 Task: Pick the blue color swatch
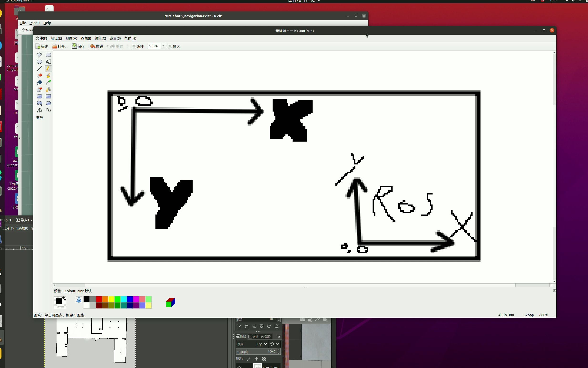point(130,299)
